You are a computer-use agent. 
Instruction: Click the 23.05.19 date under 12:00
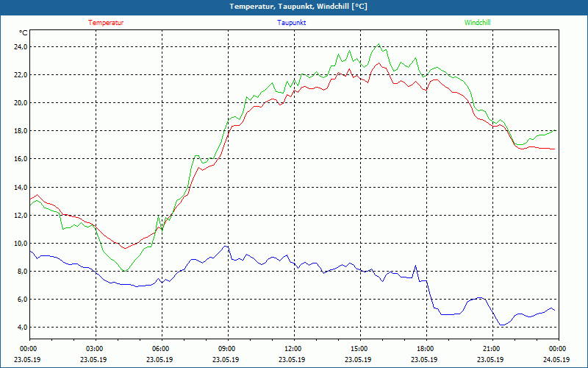[x=292, y=360]
